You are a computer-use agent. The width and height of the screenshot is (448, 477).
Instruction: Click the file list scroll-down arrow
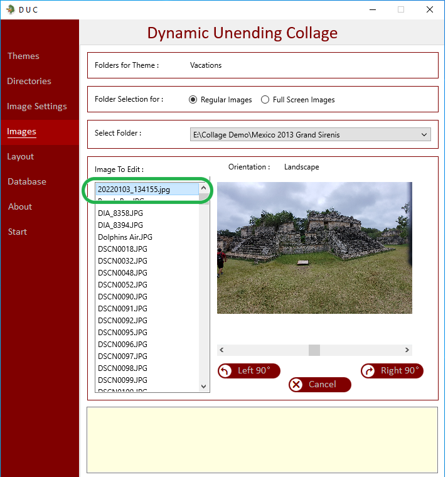tap(204, 387)
